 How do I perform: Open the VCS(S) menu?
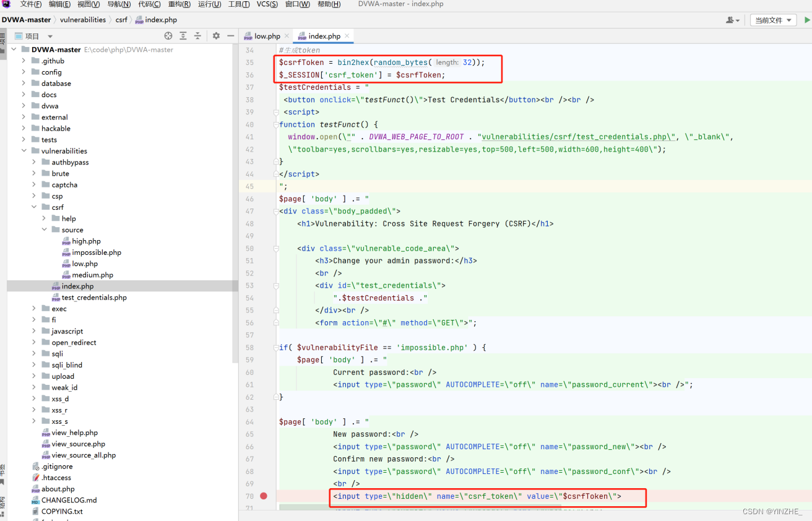coord(267,4)
